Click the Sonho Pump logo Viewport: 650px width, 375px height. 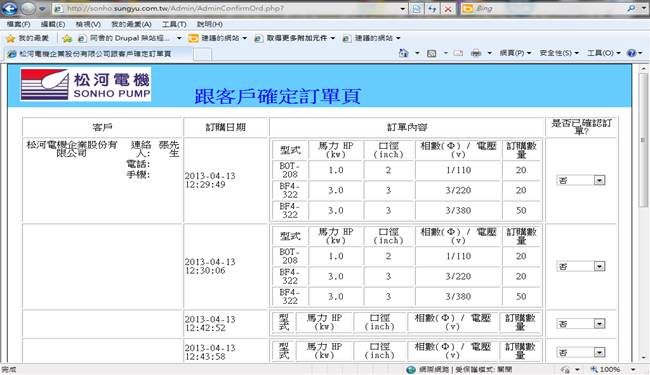click(x=85, y=85)
